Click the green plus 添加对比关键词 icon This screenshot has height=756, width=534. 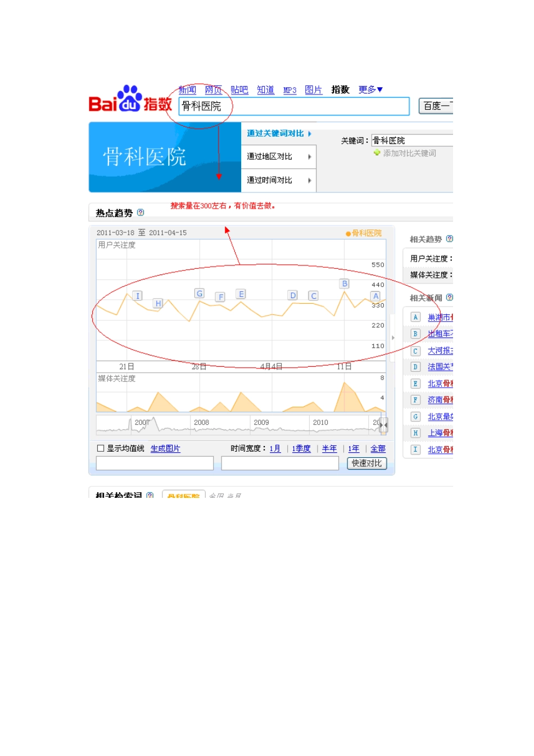[377, 153]
